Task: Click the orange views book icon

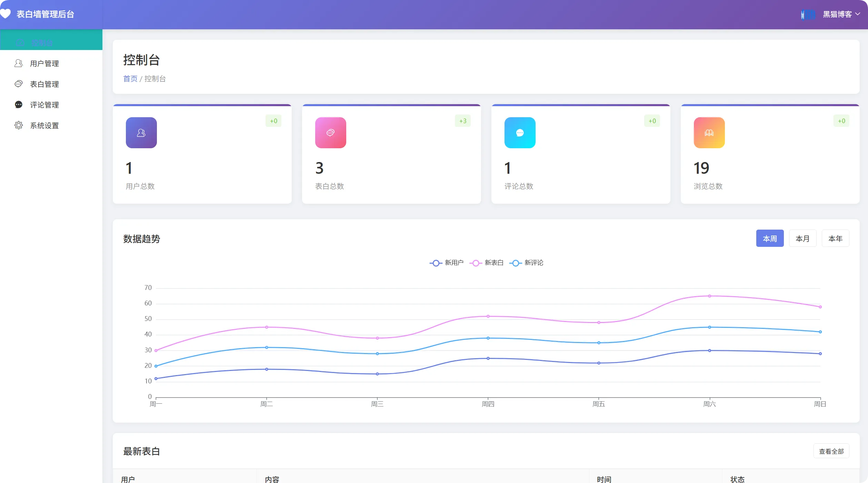Action: [709, 133]
